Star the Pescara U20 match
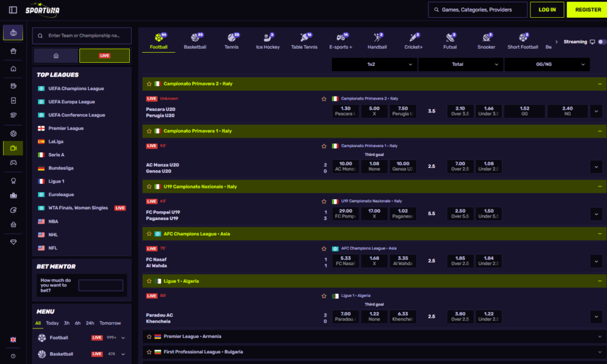The height and width of the screenshot is (364, 607). point(324,99)
